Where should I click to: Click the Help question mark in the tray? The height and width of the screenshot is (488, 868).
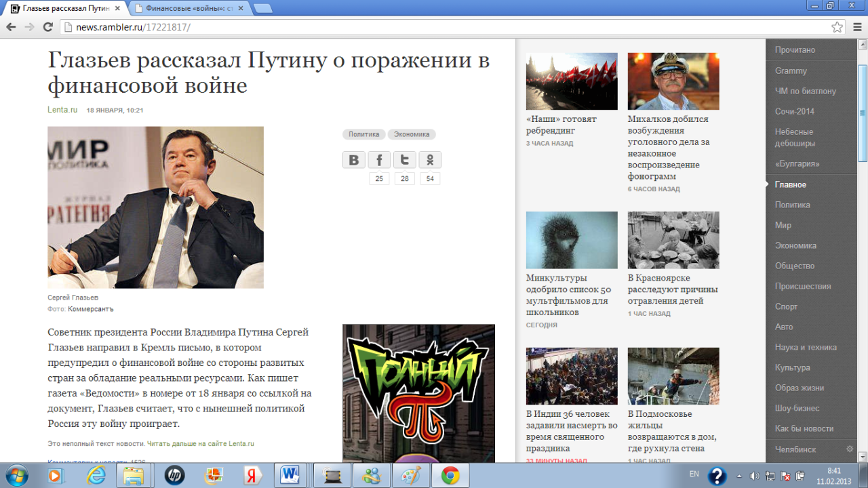pyautogui.click(x=717, y=476)
